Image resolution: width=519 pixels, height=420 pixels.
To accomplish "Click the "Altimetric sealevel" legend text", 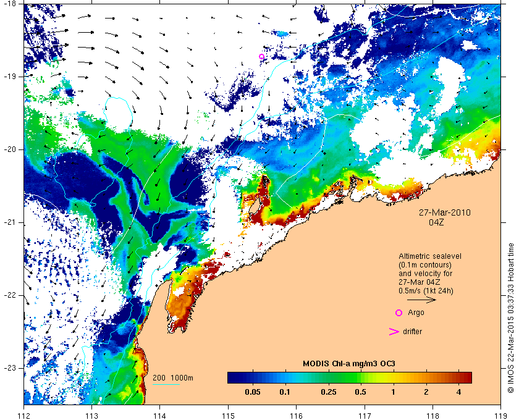I will (x=430, y=256).
